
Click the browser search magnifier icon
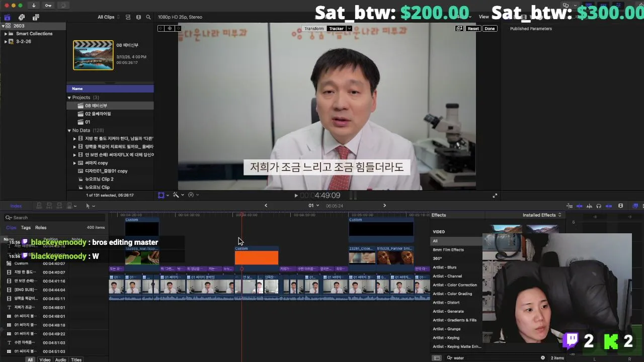point(148,17)
